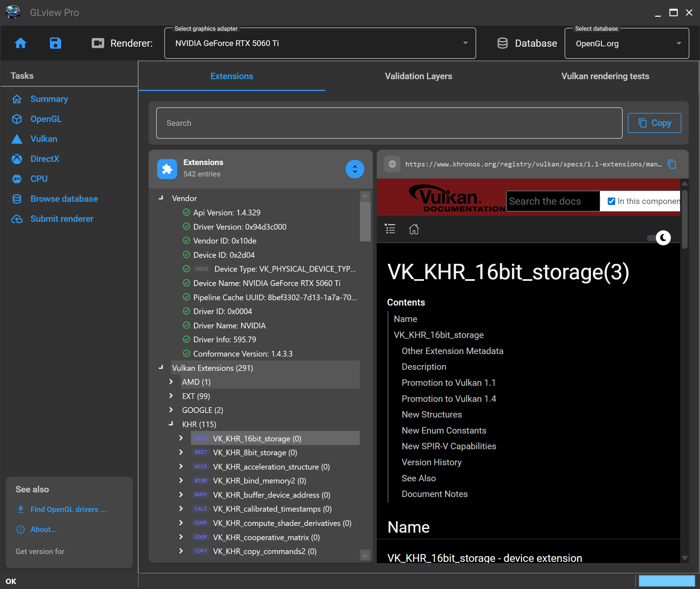Expand the VK_KHR_8bit_storage entry
700x589 pixels.
click(181, 452)
